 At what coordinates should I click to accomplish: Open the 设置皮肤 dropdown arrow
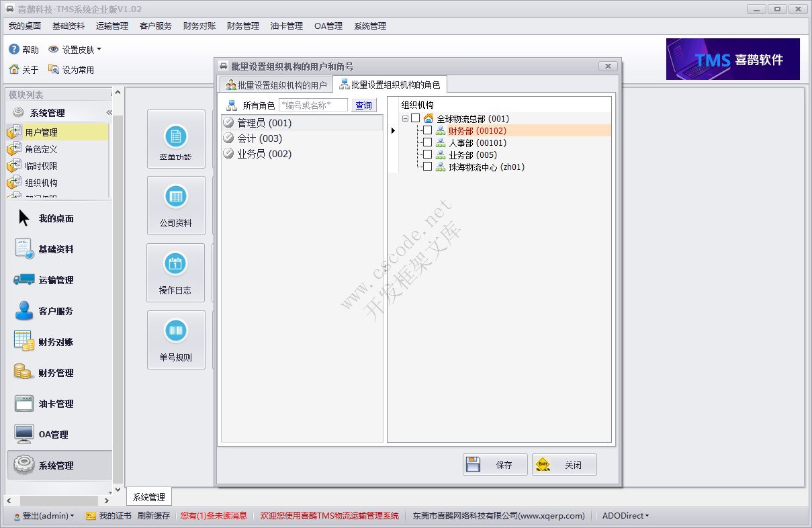[x=99, y=49]
